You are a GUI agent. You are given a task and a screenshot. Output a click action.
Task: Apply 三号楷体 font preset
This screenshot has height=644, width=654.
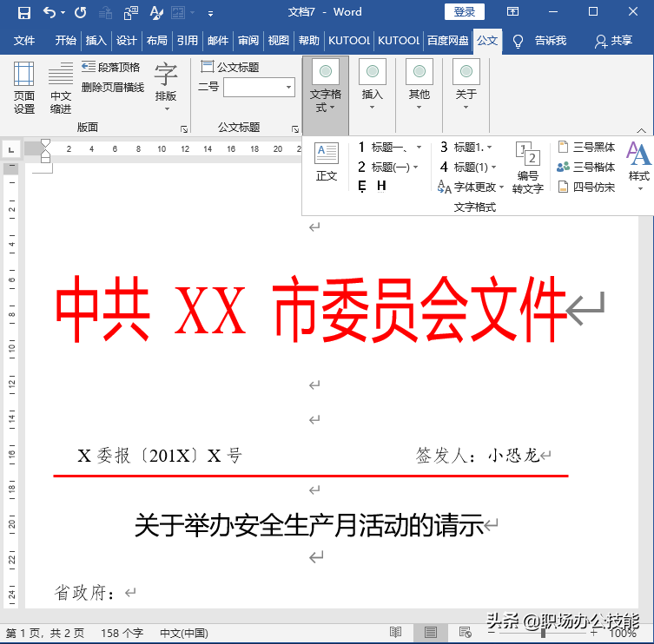point(586,168)
